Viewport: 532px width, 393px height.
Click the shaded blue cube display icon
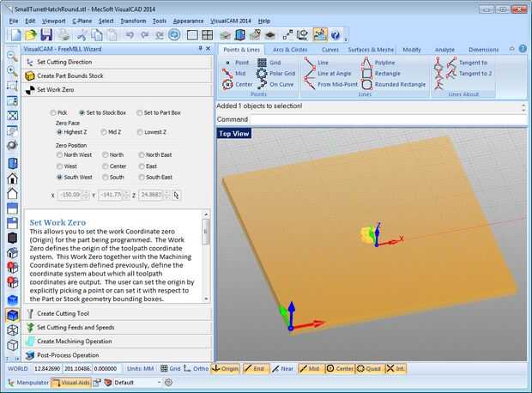tap(13, 315)
